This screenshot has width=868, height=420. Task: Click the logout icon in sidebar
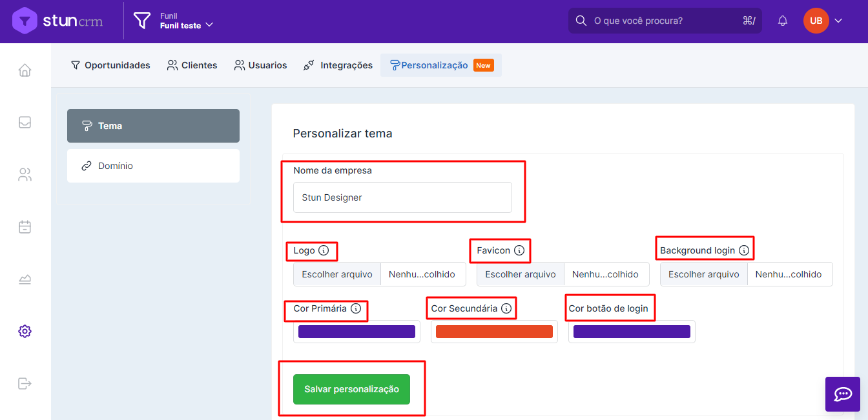[25, 384]
